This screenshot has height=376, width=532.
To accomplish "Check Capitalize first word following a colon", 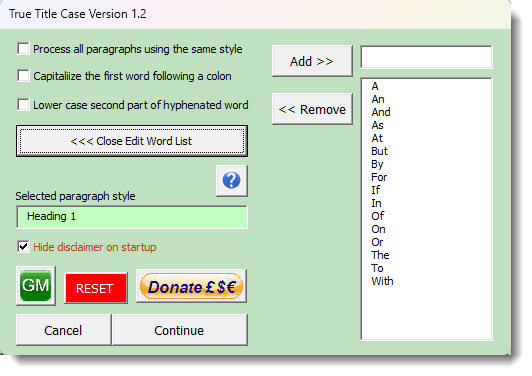I will [x=23, y=76].
